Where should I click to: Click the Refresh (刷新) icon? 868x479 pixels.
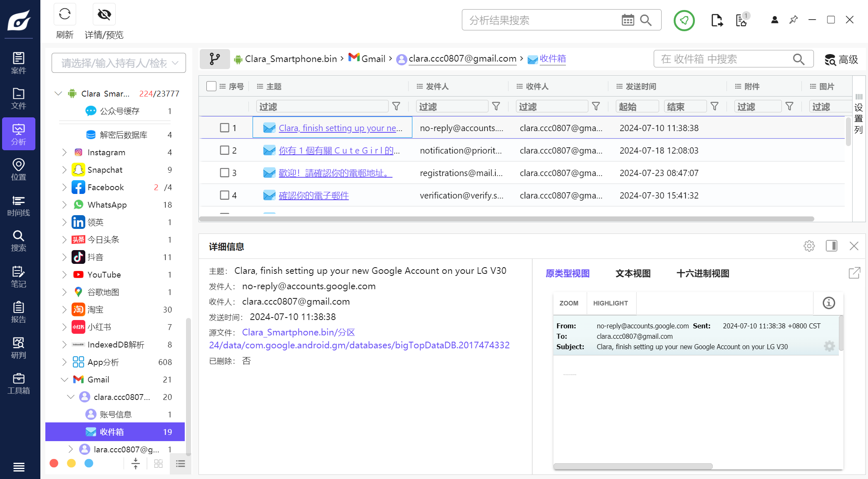click(x=64, y=15)
